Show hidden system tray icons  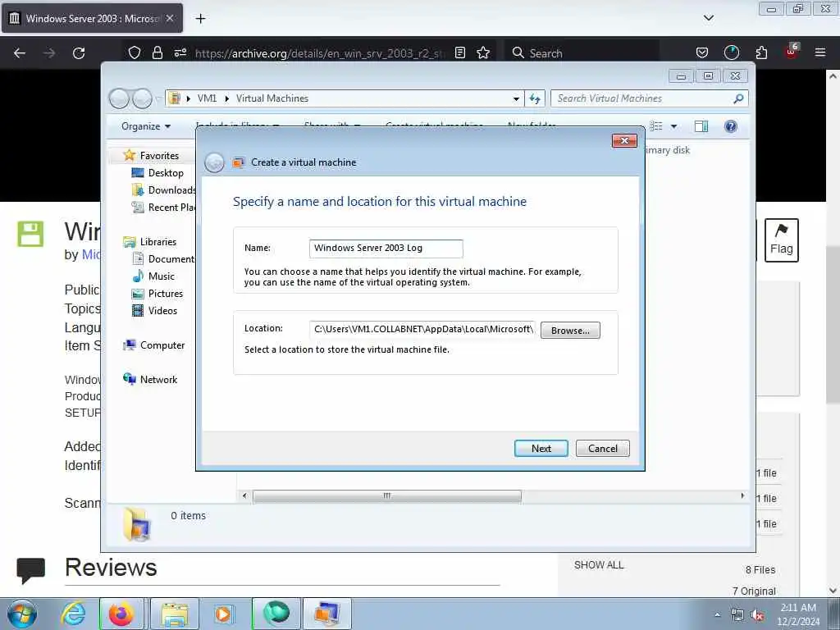pyautogui.click(x=717, y=615)
